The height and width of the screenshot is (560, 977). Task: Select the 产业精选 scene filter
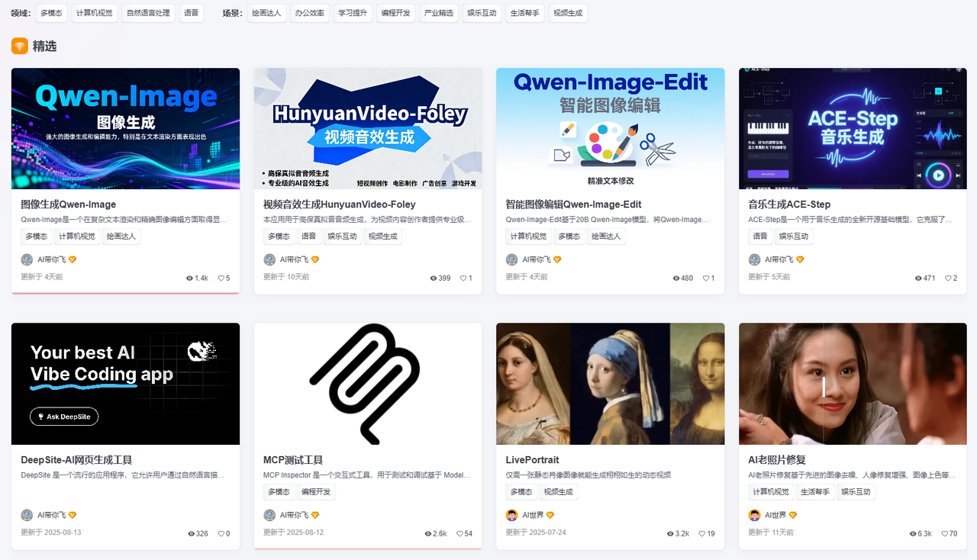coord(438,13)
